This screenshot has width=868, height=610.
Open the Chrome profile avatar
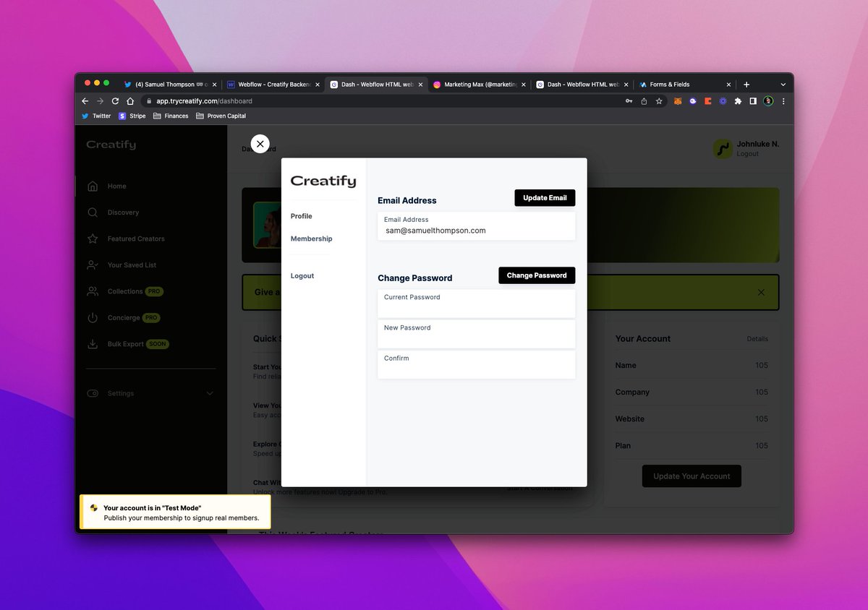[768, 101]
